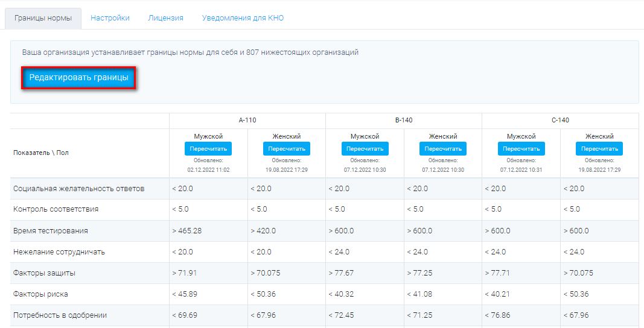644x328 pixels.
Task: Click the value > 420.0
Action: (263, 231)
